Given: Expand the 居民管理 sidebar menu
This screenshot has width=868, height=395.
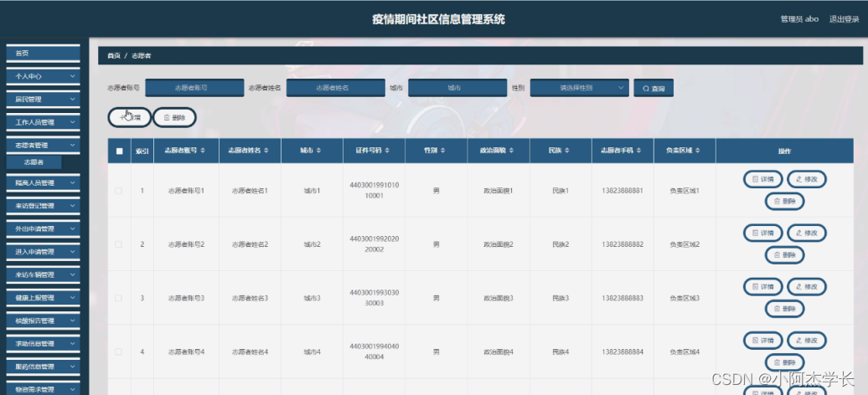Looking at the screenshot, I should click(x=44, y=100).
